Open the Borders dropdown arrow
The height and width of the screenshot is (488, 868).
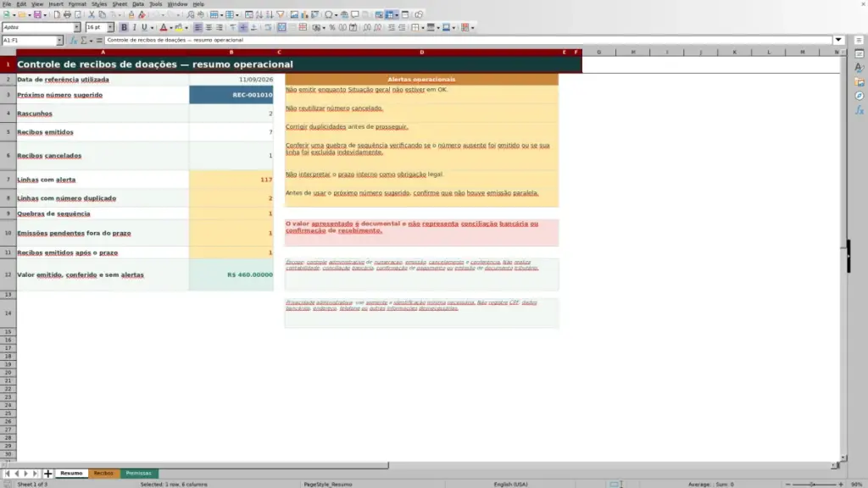pyautogui.click(x=422, y=28)
